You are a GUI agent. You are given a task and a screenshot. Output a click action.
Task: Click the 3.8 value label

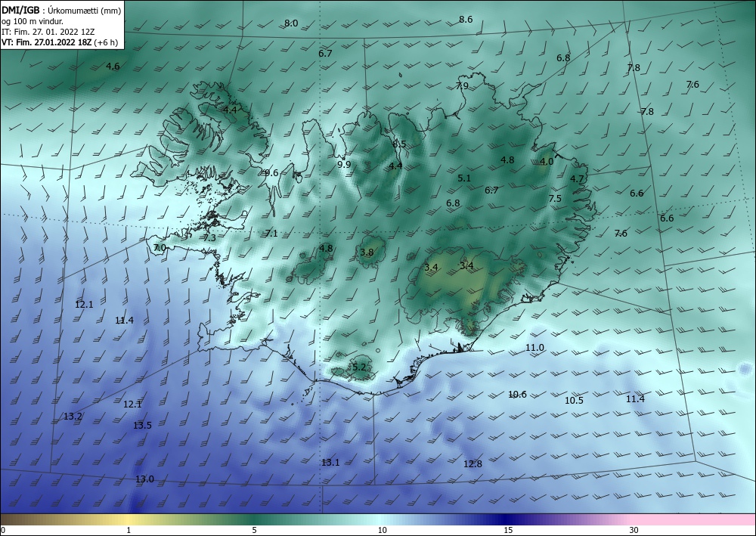[367, 253]
